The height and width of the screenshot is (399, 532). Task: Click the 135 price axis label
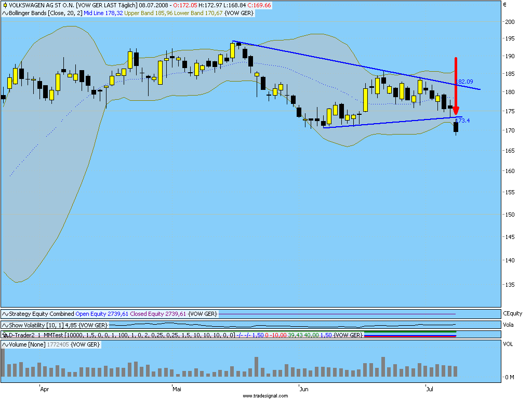[510, 285]
